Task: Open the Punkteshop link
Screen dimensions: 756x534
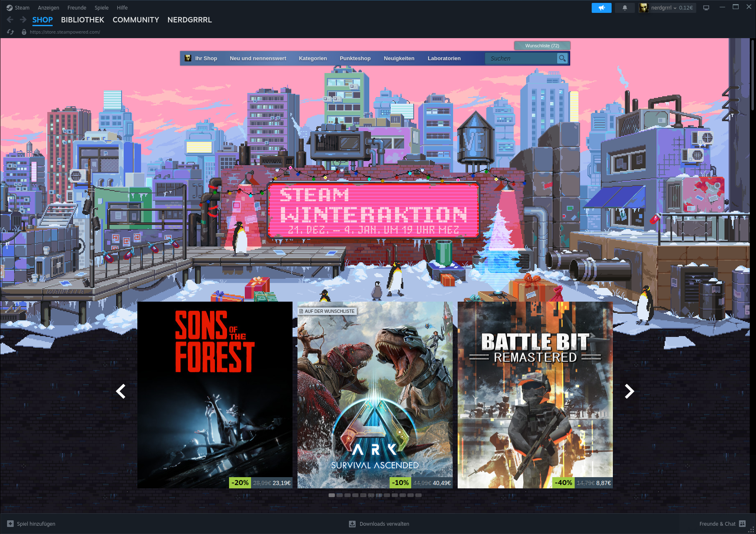Action: 355,59
